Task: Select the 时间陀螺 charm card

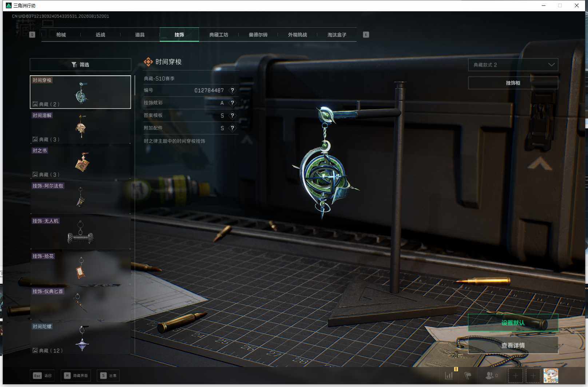Action: 80,338
